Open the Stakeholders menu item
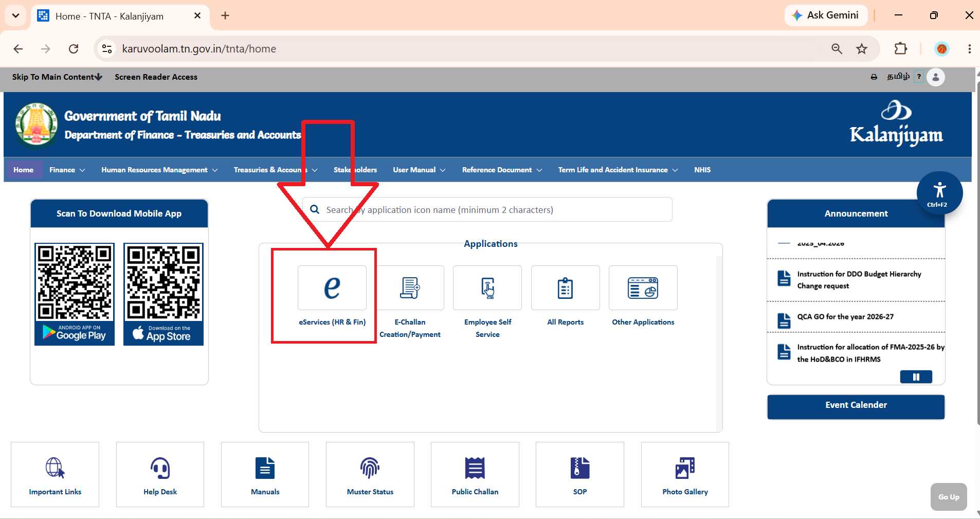 [x=355, y=170]
